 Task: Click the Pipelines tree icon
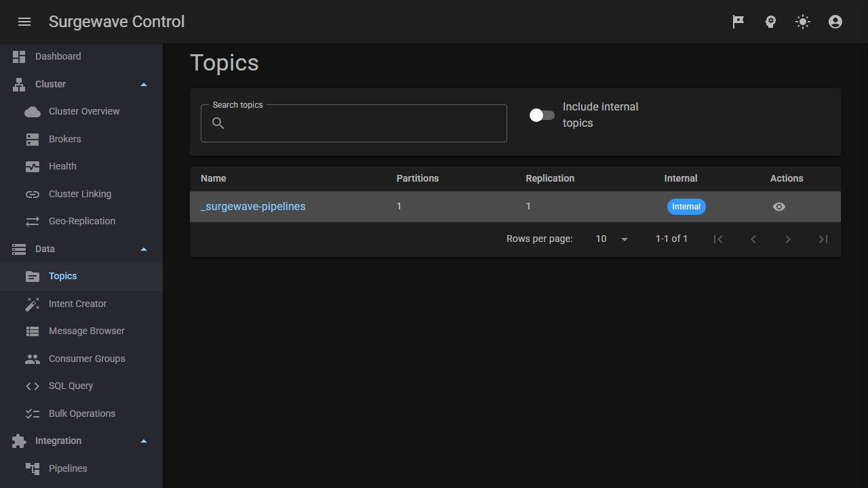(33, 469)
